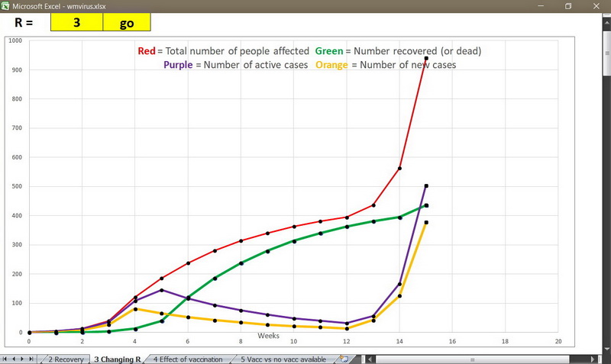The image size is (611, 364).
Task: Click the previous sheet navigation arrow
Action: [x=15, y=359]
